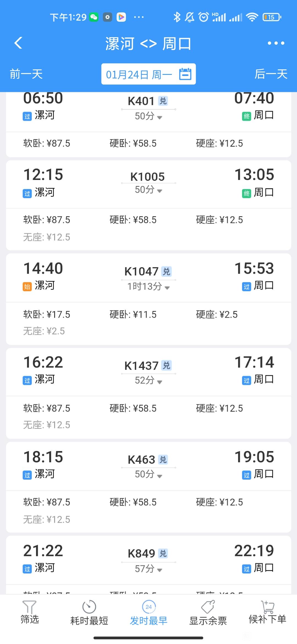Tap the back arrow icon
This screenshot has width=297, height=644.
coord(18,43)
